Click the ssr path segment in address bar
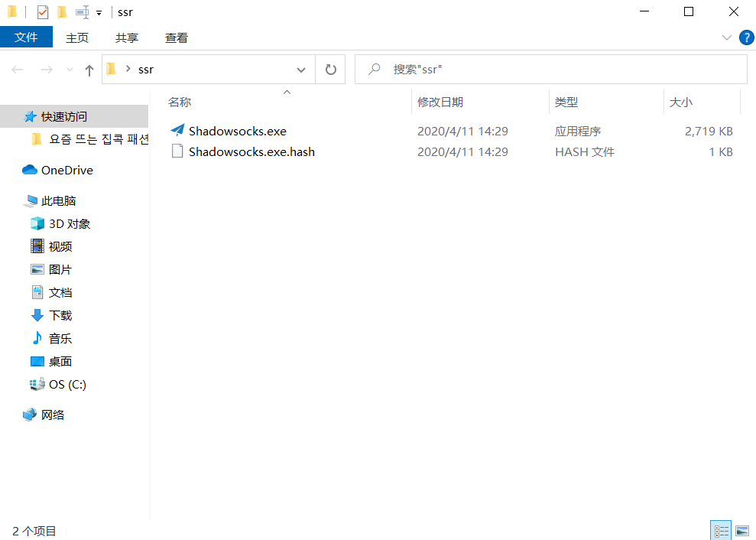The height and width of the screenshot is (540, 756). coord(145,70)
